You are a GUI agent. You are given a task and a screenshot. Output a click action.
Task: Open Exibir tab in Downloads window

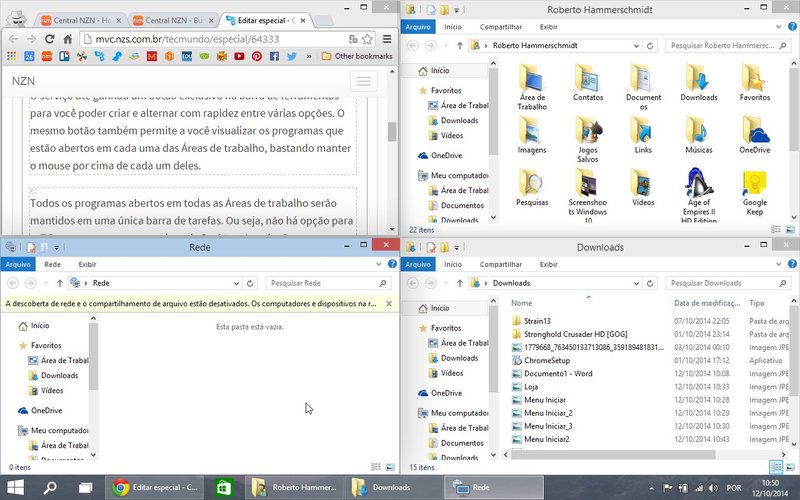click(548, 264)
